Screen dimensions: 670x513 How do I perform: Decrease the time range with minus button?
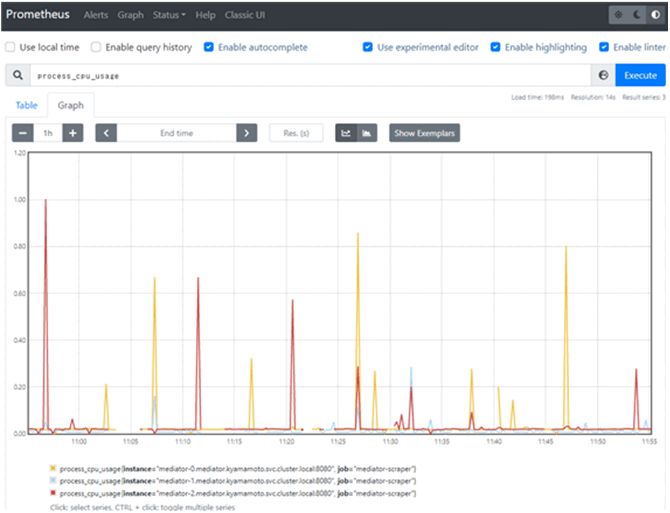(x=22, y=133)
